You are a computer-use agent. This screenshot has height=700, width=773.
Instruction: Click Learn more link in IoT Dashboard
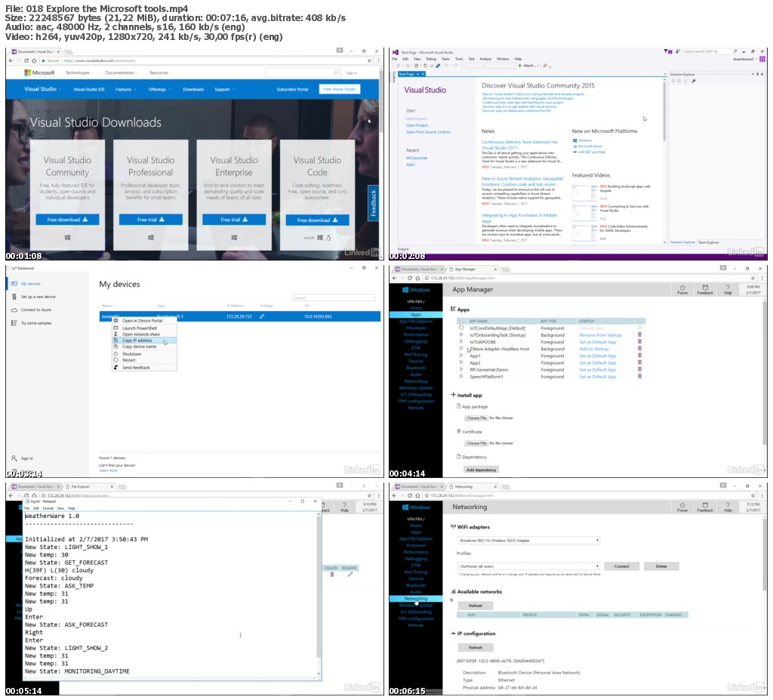(x=109, y=470)
